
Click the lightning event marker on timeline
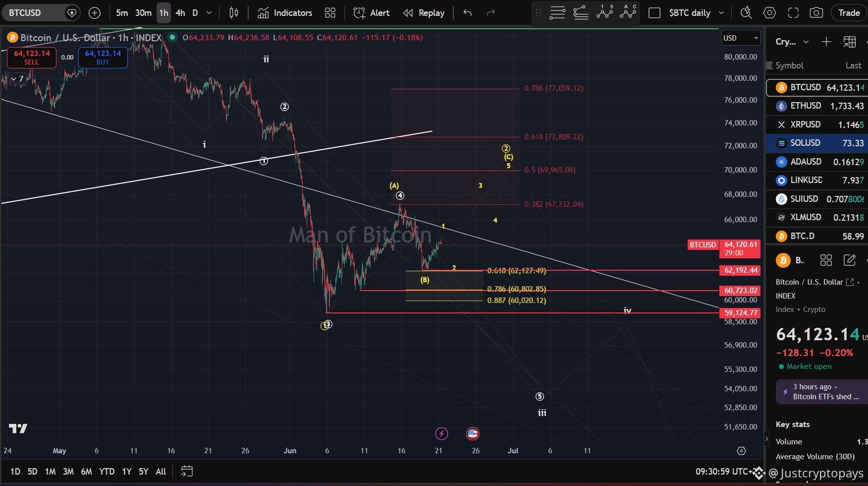click(441, 433)
